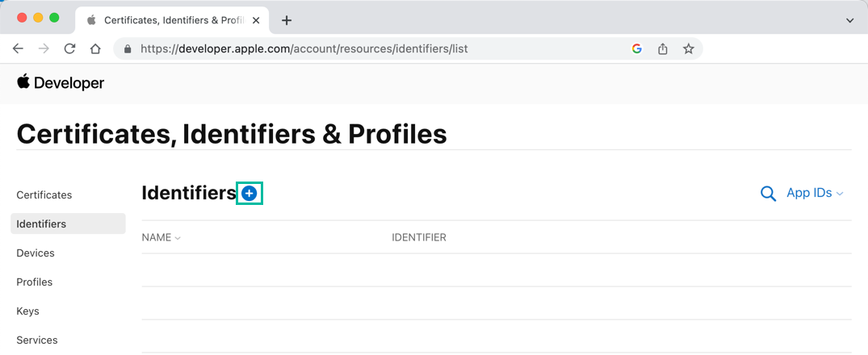
Task: Click the blue add Identifier plus icon
Action: click(249, 194)
